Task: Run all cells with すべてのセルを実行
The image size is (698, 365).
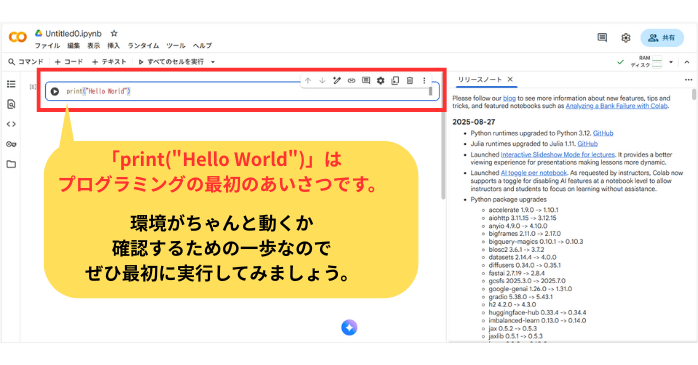Action: (x=171, y=62)
